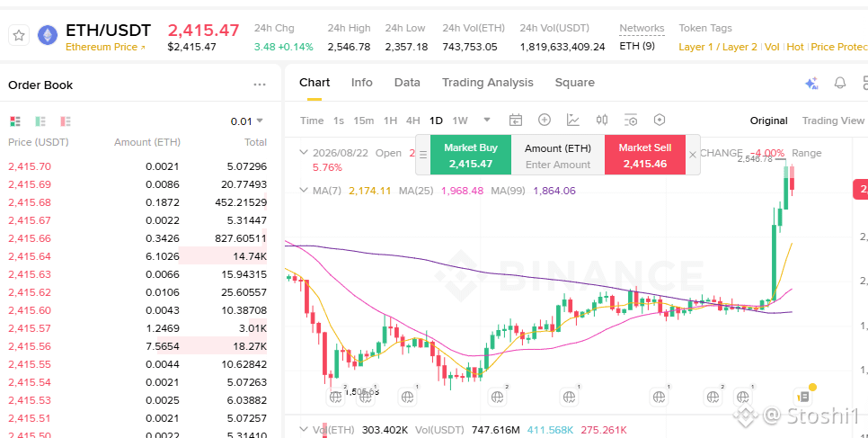Open the news icon with yellow dot
This screenshot has width=868, height=438.
tap(803, 396)
